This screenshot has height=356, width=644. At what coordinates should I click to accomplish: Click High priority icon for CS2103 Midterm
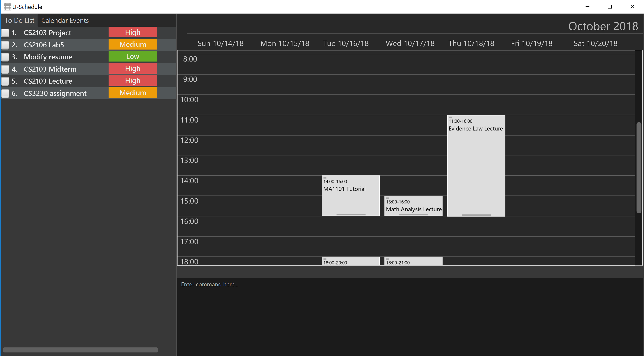pos(132,69)
